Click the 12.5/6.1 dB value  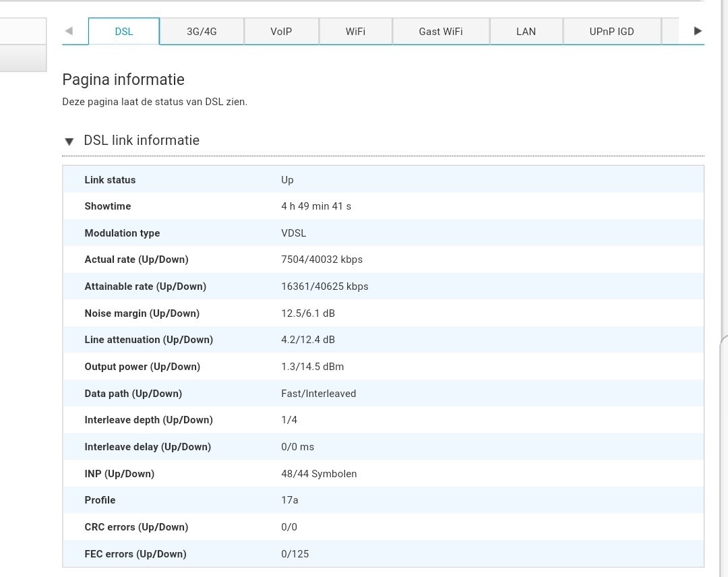click(x=308, y=313)
